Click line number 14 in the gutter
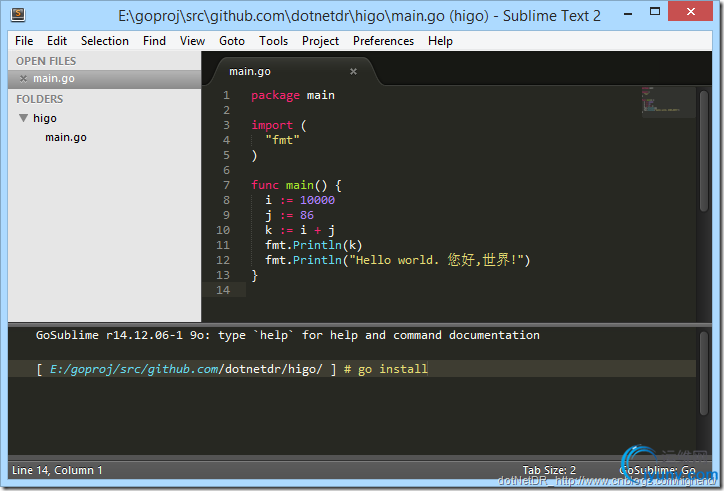The height and width of the screenshot is (491, 724). [x=223, y=290]
